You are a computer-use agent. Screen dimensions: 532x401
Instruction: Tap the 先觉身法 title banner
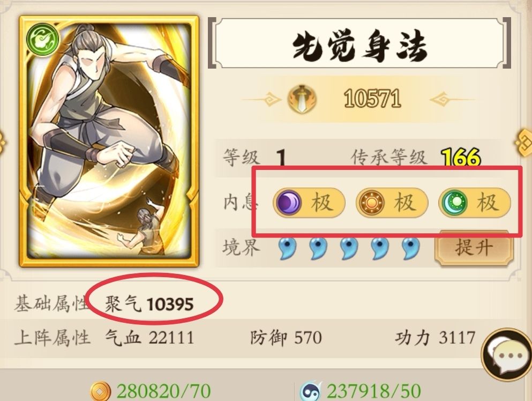[x=359, y=43]
